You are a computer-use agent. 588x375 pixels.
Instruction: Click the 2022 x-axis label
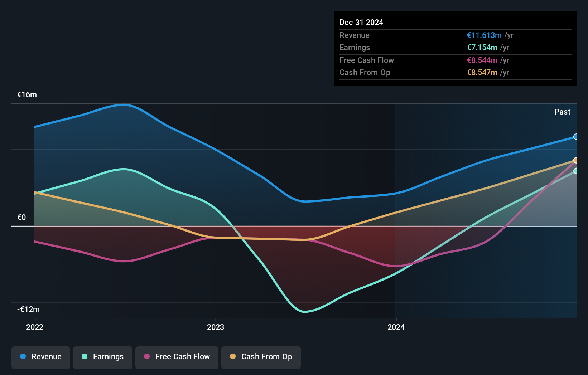tap(35, 327)
